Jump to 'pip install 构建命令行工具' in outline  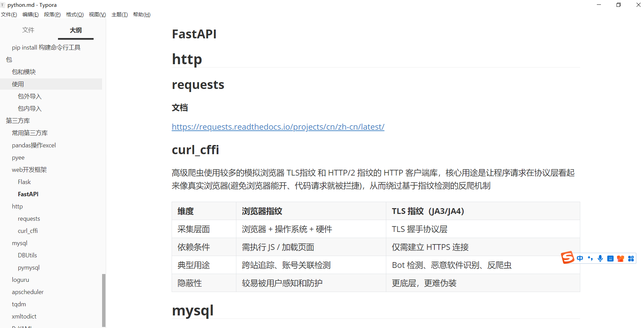pyautogui.click(x=46, y=48)
